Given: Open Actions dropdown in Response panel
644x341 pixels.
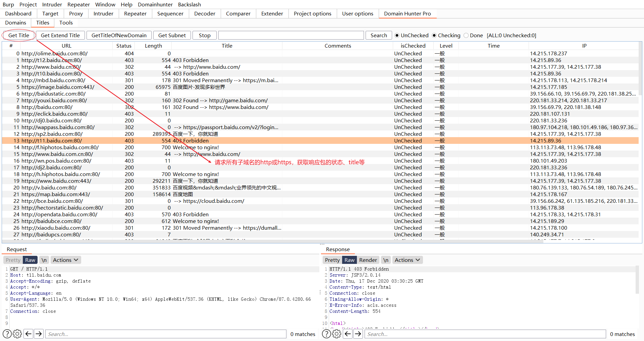Looking at the screenshot, I should coord(407,260).
